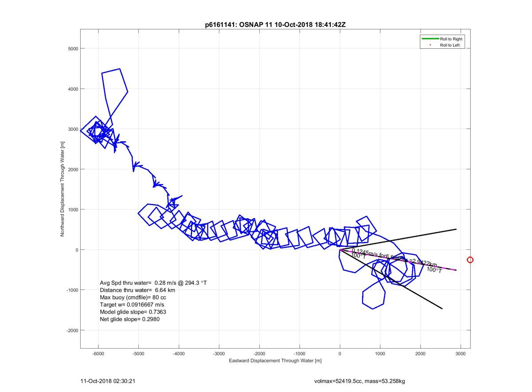Click the y-axis tick label 2000
532x392 pixels.
pos(73,170)
